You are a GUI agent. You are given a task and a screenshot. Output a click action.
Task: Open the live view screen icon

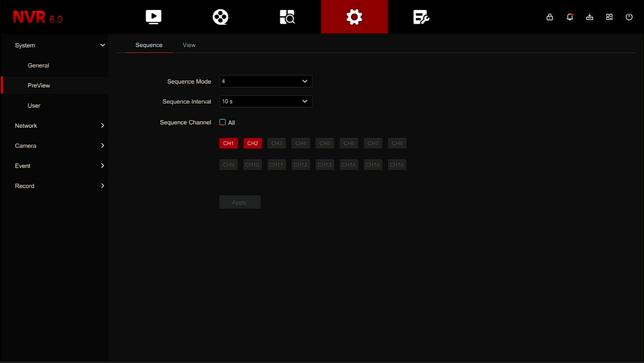click(153, 17)
